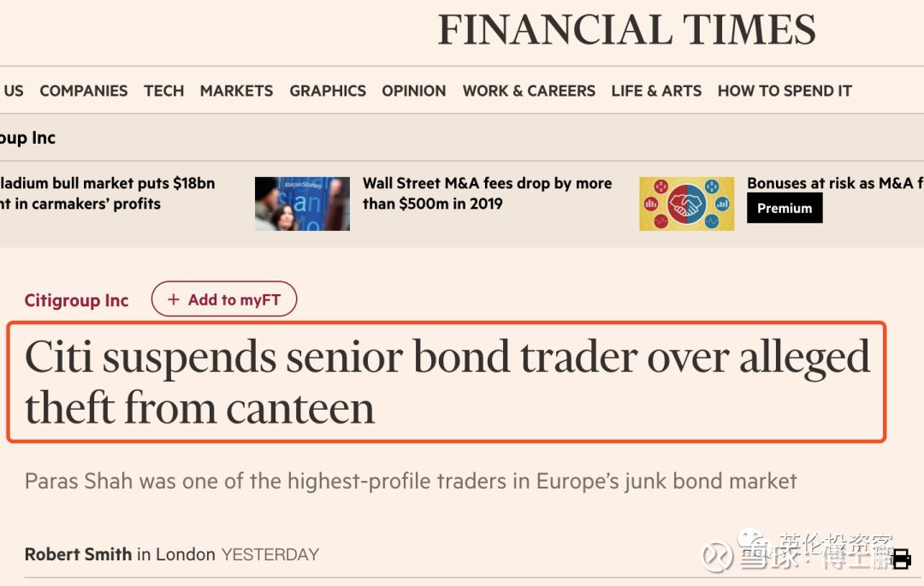Switch to the OPINION section
This screenshot has width=924, height=586.
click(x=414, y=91)
